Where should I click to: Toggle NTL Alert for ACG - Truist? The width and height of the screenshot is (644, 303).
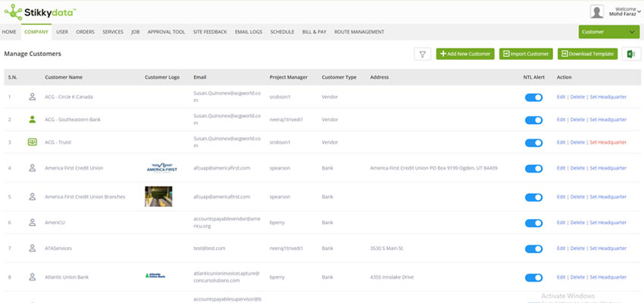[x=533, y=142]
